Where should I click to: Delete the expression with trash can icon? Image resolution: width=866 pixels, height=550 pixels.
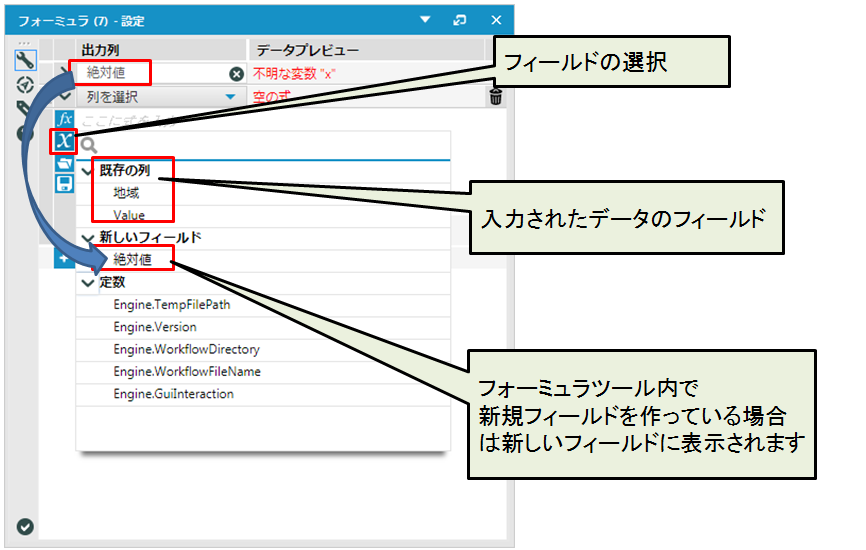495,97
